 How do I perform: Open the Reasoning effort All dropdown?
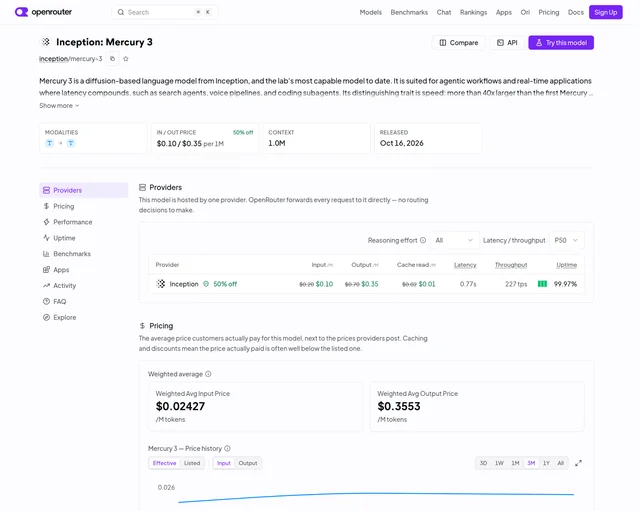click(x=454, y=240)
